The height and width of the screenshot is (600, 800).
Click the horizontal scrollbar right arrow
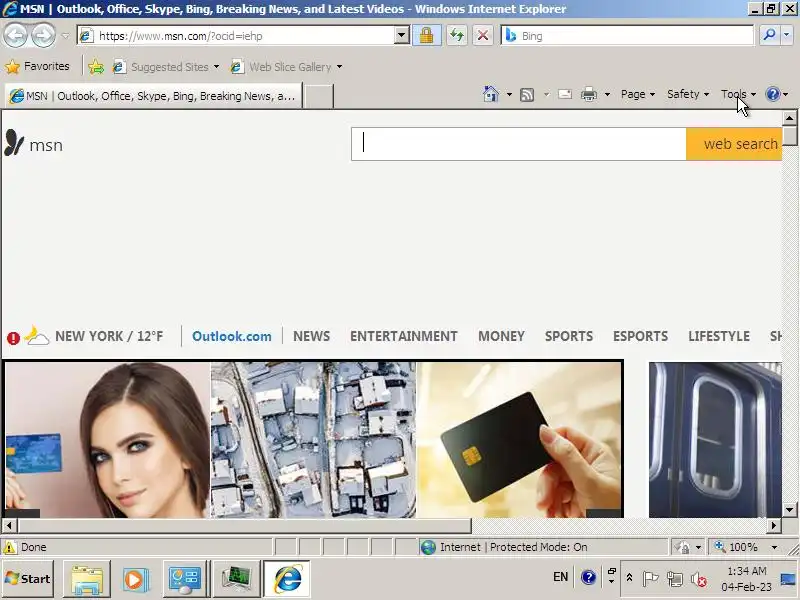(x=774, y=525)
